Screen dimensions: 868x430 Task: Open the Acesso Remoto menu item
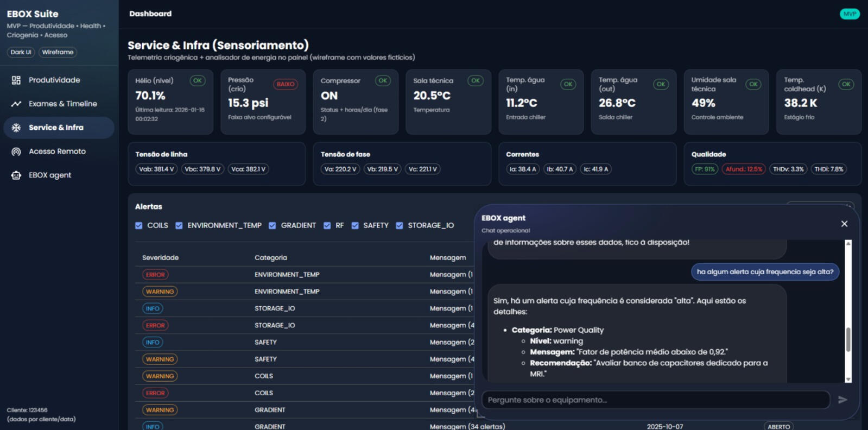pyautogui.click(x=57, y=151)
